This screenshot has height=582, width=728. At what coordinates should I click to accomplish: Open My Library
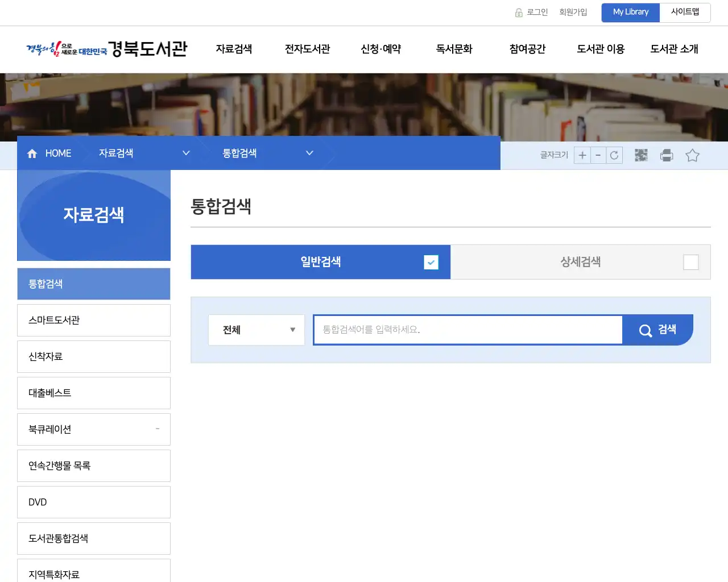pos(630,12)
